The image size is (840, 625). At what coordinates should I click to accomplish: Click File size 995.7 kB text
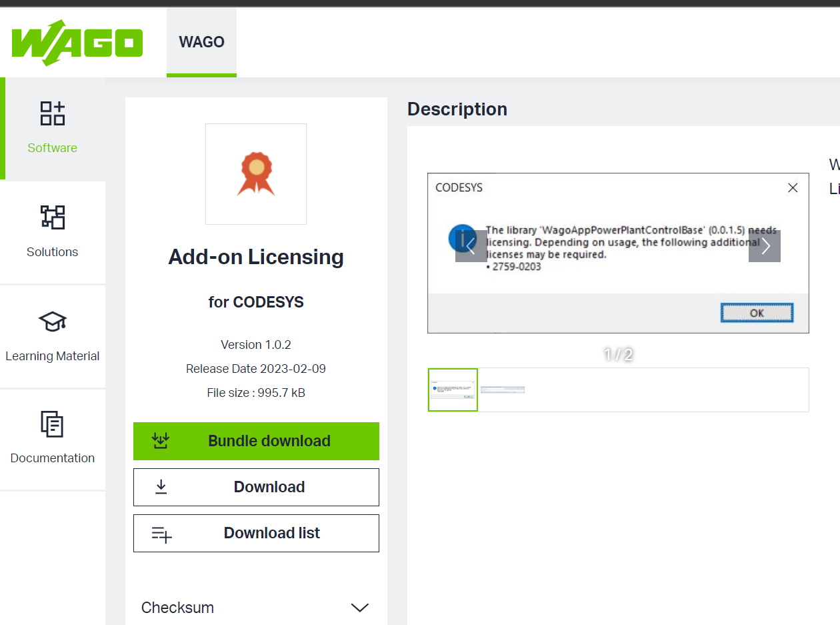(256, 393)
